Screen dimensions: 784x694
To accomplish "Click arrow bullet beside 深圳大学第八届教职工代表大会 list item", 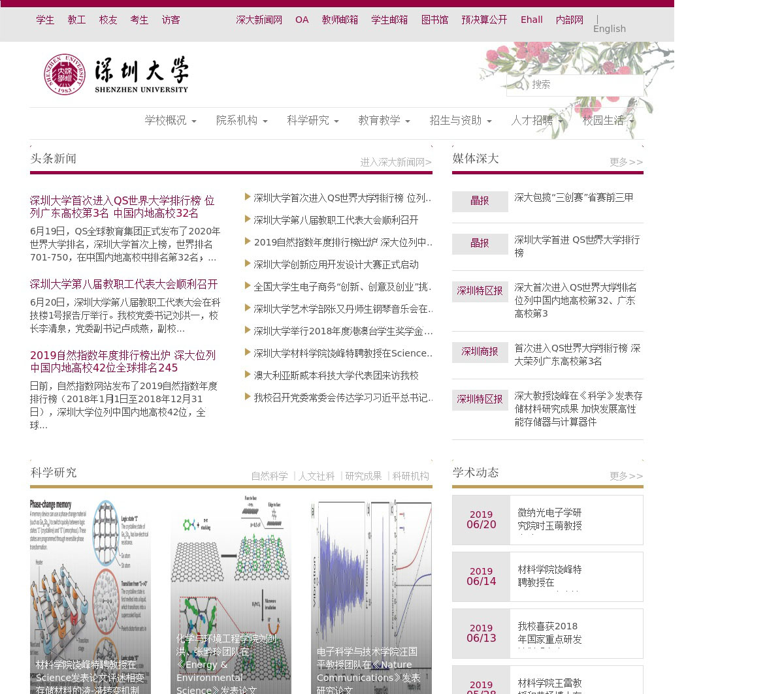I will coord(248,219).
